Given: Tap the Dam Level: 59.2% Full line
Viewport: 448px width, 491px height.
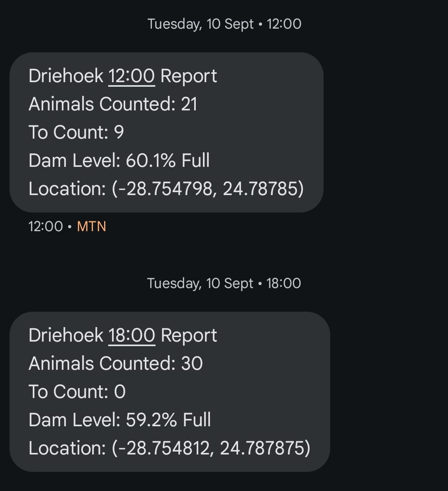Looking at the screenshot, I should pos(120,420).
